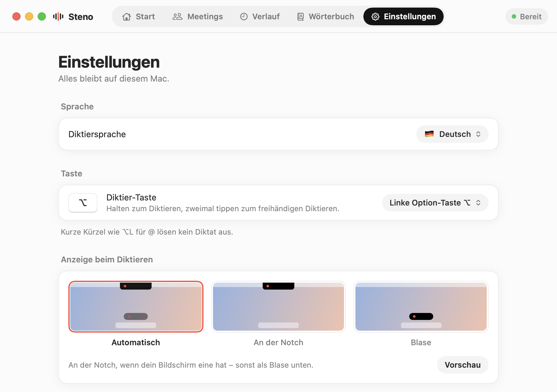The width and height of the screenshot is (557, 392).
Task: Click the An der Notch label
Action: click(x=278, y=342)
